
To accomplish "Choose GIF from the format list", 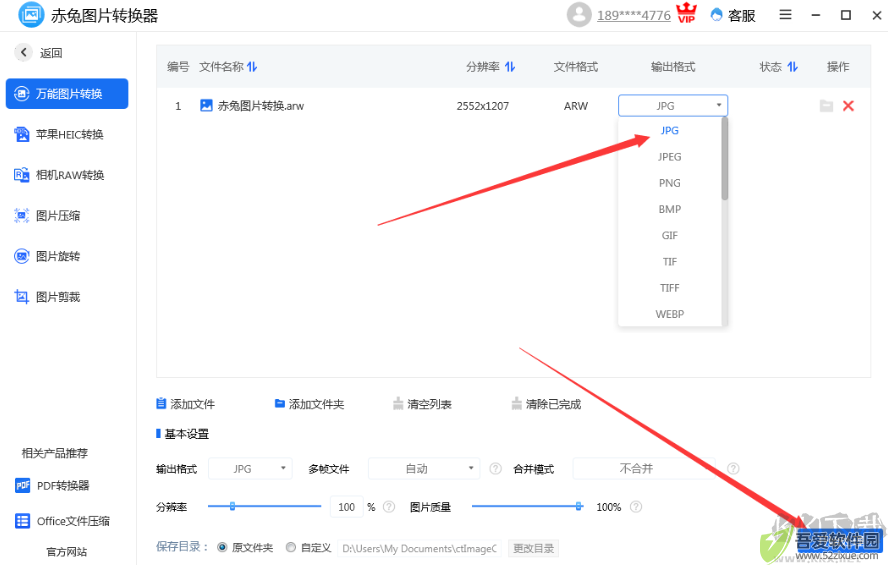I will [669, 236].
